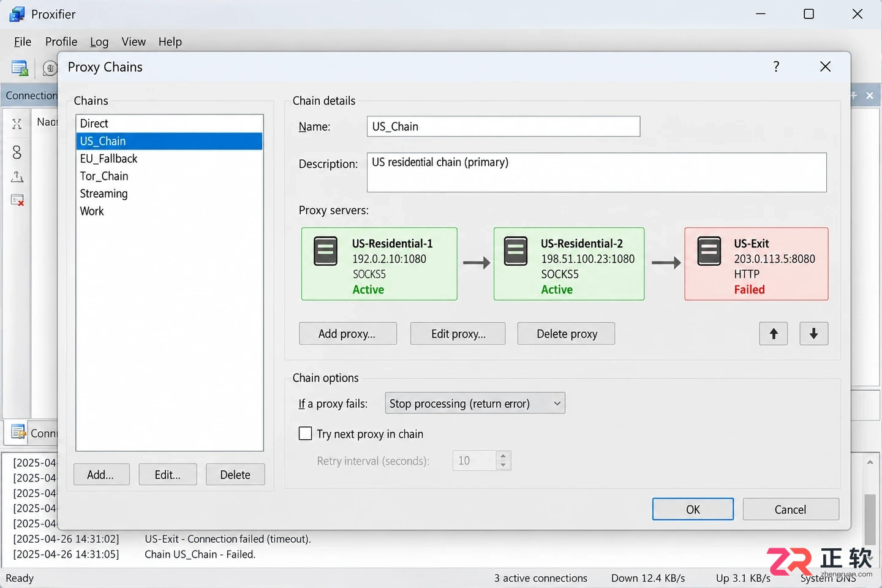Expand the If a proxy fails dropdown

pos(475,404)
